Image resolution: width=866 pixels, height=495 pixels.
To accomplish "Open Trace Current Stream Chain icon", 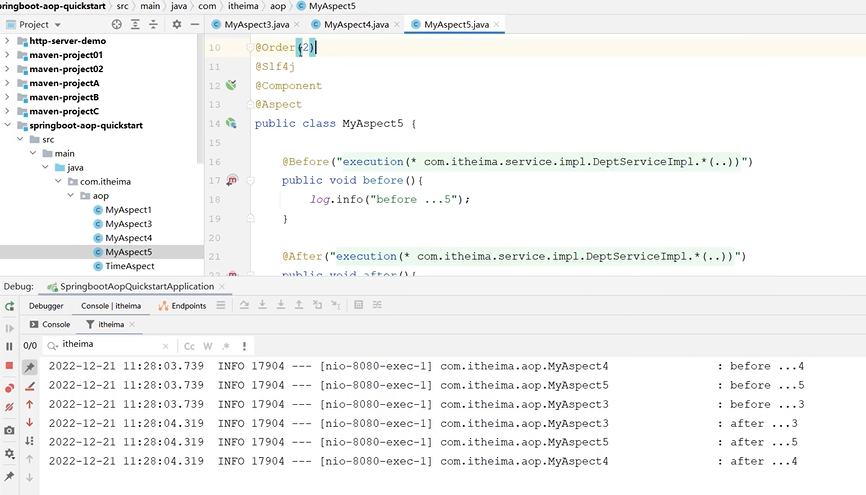I will 377,305.
